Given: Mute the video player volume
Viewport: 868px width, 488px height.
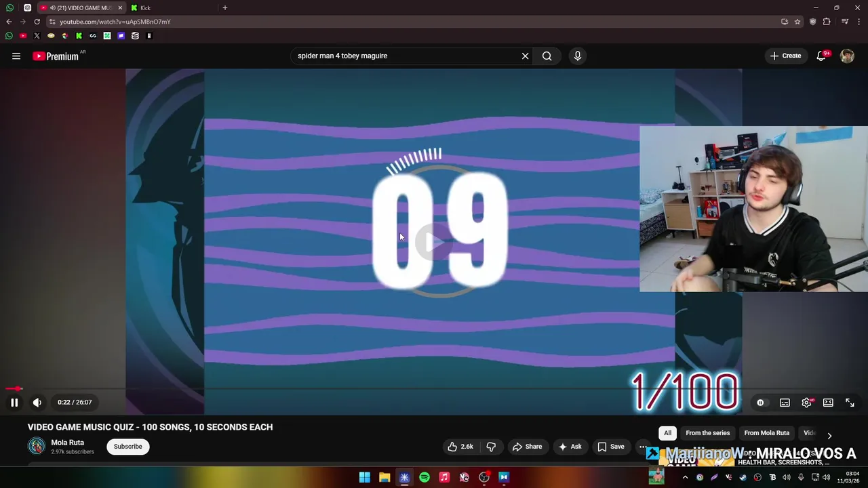Looking at the screenshot, I should click(x=37, y=403).
